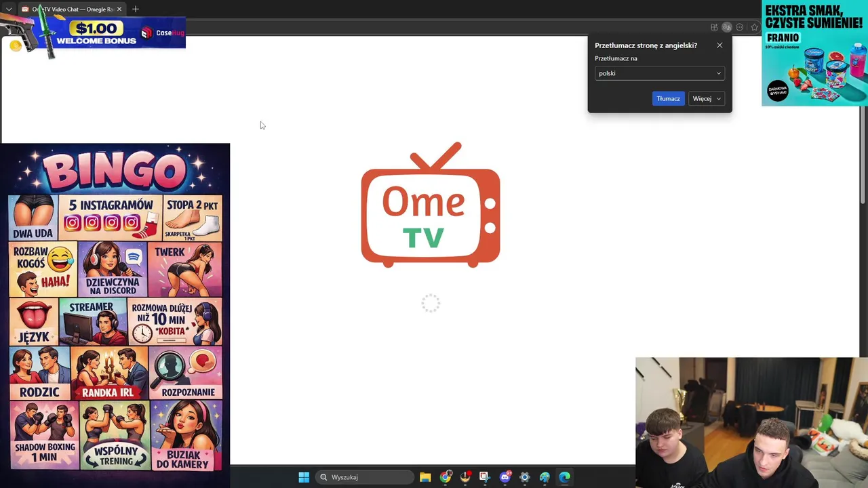This screenshot has width=868, height=488.
Task: Click the translate icon in address bar
Action: point(727,27)
